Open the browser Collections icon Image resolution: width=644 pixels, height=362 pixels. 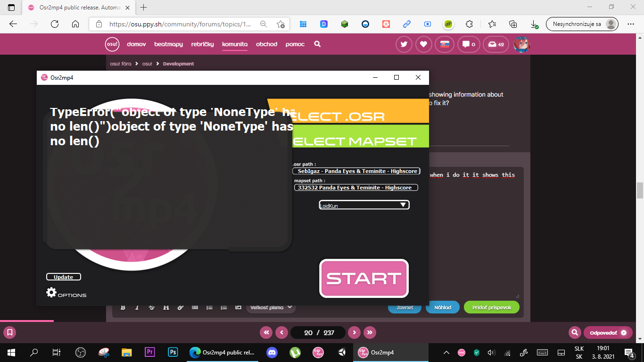513,24
